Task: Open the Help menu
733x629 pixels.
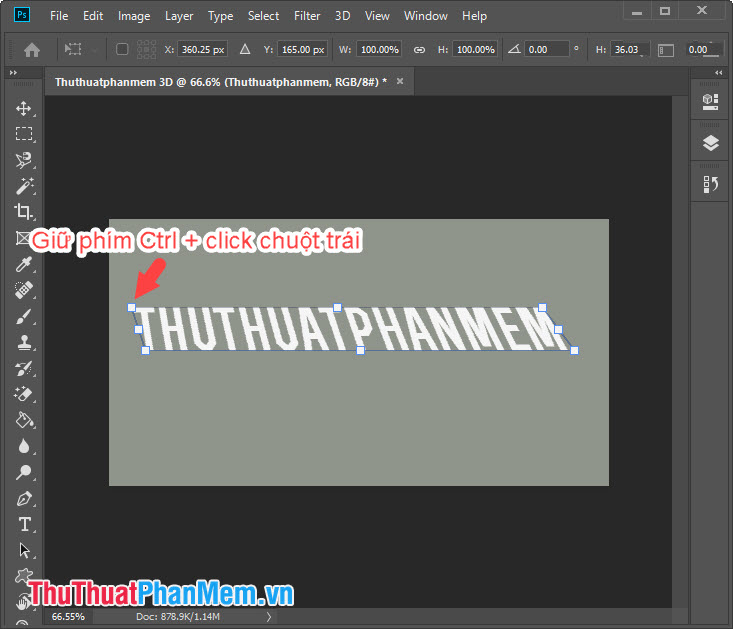Action: (474, 16)
